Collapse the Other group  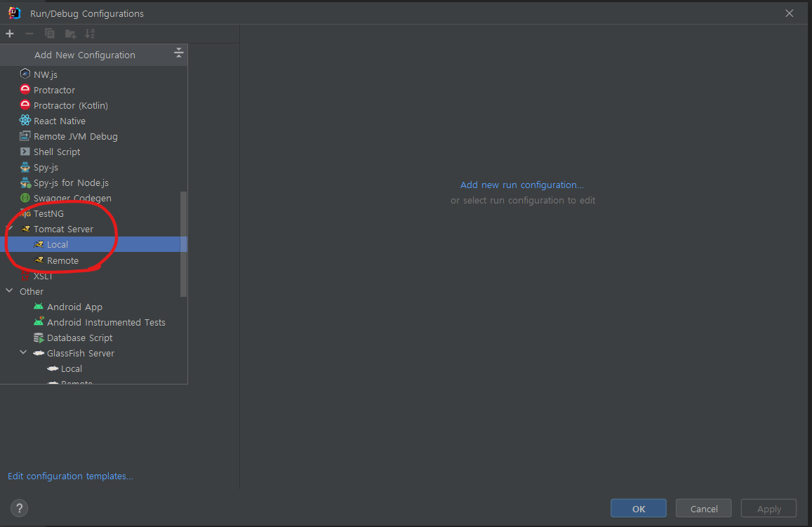click(9, 291)
